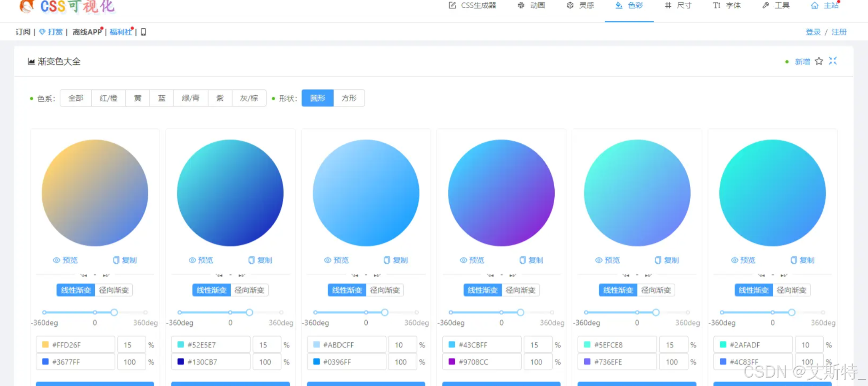
Task: Preview the #52E5E7 gradient card
Action: 201,260
